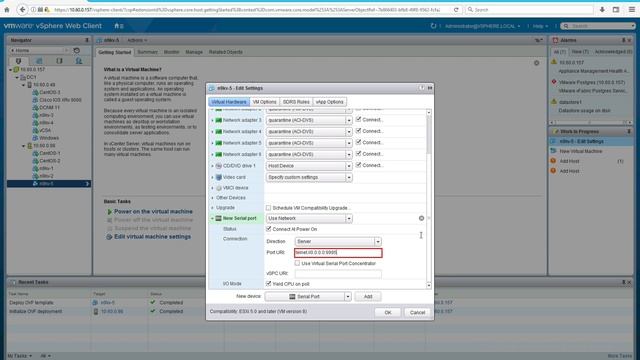
Task: Click the Add device button
Action: pyautogui.click(x=368, y=297)
